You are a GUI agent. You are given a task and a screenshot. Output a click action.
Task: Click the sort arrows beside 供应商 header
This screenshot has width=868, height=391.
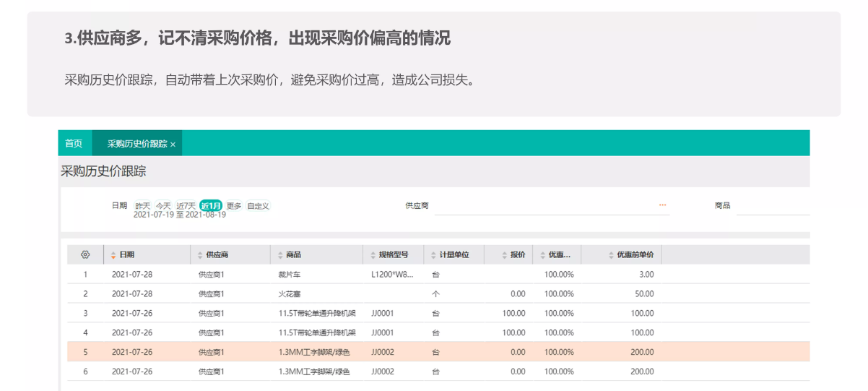(200, 255)
